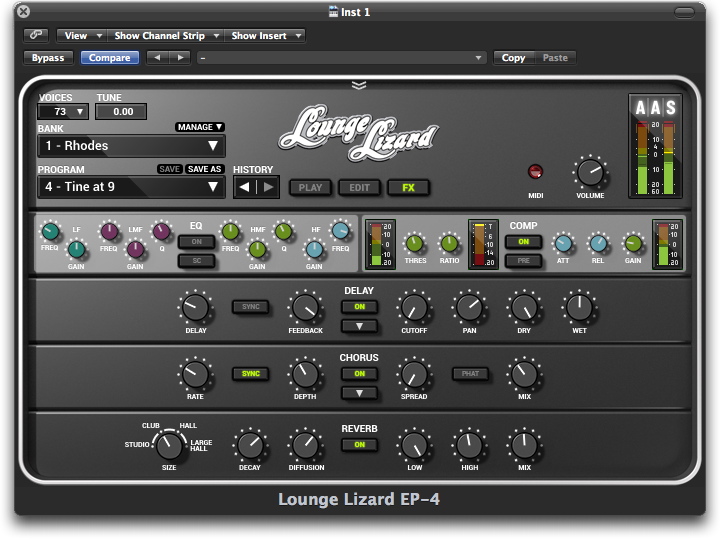Click the link chain icon button

pyautogui.click(x=36, y=35)
